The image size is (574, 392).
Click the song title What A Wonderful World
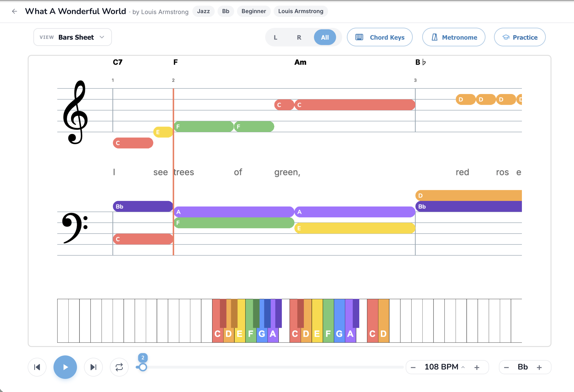(76, 11)
